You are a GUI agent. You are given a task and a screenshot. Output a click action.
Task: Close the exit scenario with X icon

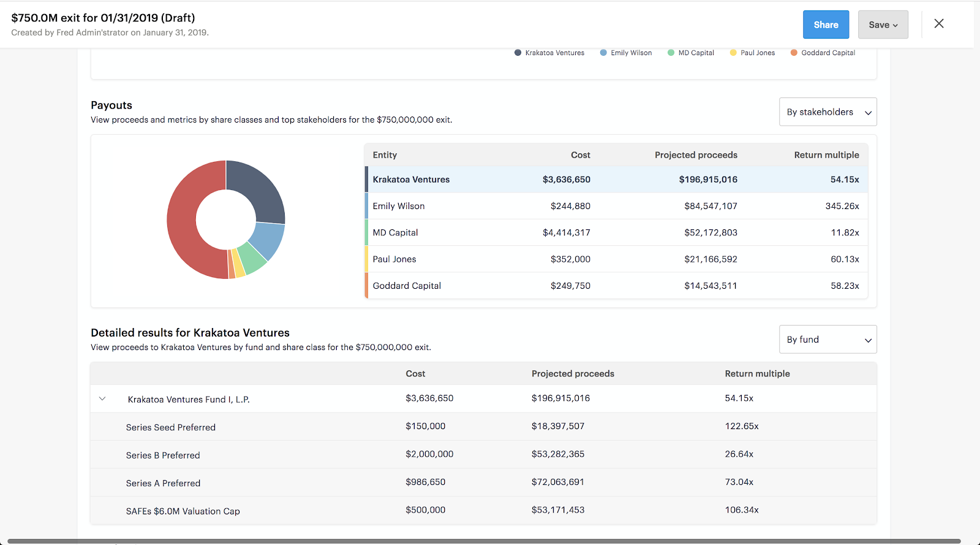(x=938, y=24)
